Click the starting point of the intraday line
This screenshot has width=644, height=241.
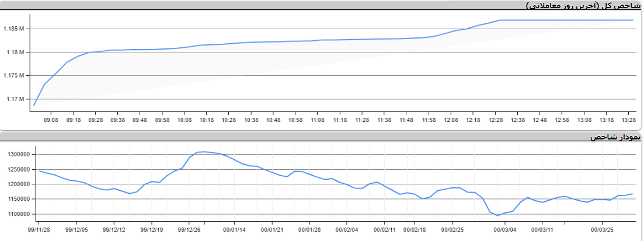[34, 105]
